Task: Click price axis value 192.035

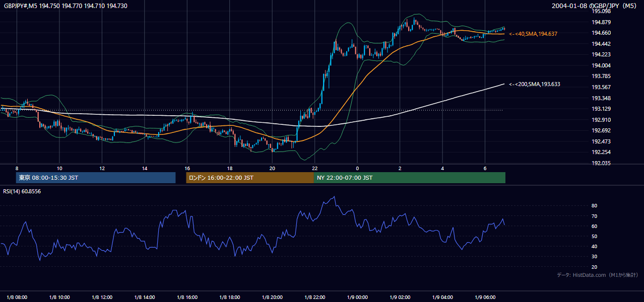Action: tap(601, 163)
